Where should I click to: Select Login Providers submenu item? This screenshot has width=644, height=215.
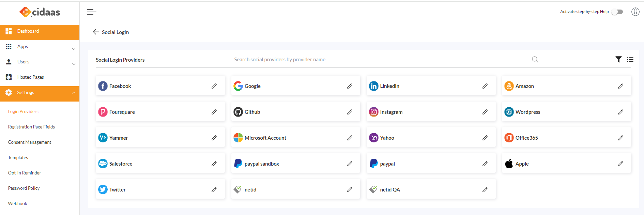(23, 111)
